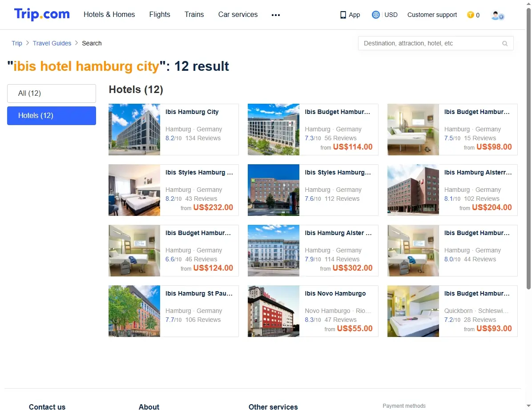Click the page vertical scrollbar
This screenshot has width=532, height=410.
pyautogui.click(x=528, y=150)
